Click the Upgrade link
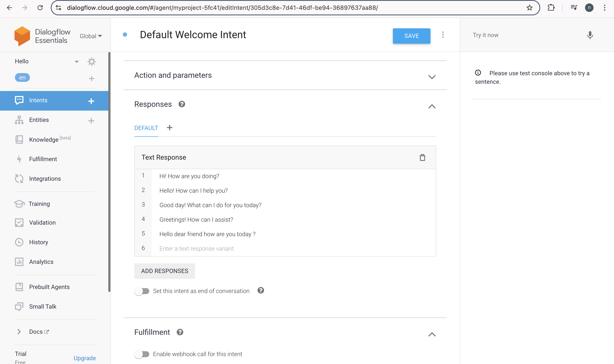This screenshot has width=614, height=364. pyautogui.click(x=85, y=358)
